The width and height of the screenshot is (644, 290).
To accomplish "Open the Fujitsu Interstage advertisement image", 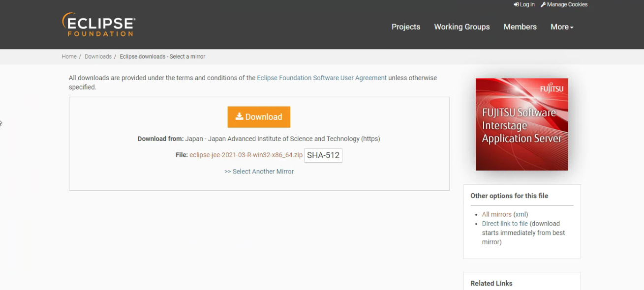I will pos(522,124).
